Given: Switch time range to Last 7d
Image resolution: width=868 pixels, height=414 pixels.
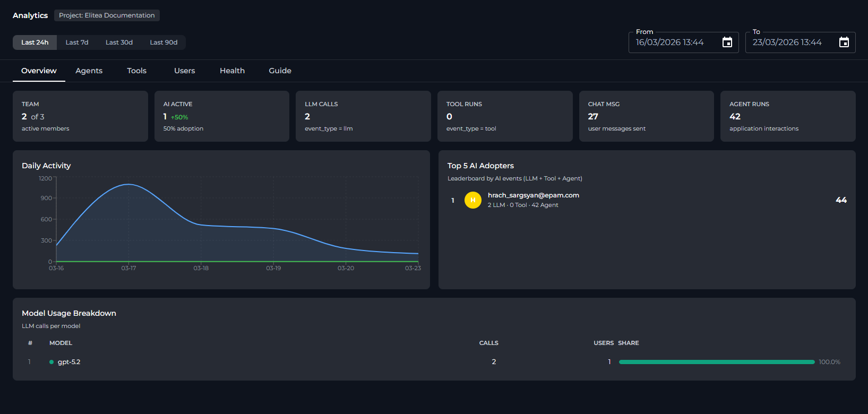Looking at the screenshot, I should pos(77,42).
